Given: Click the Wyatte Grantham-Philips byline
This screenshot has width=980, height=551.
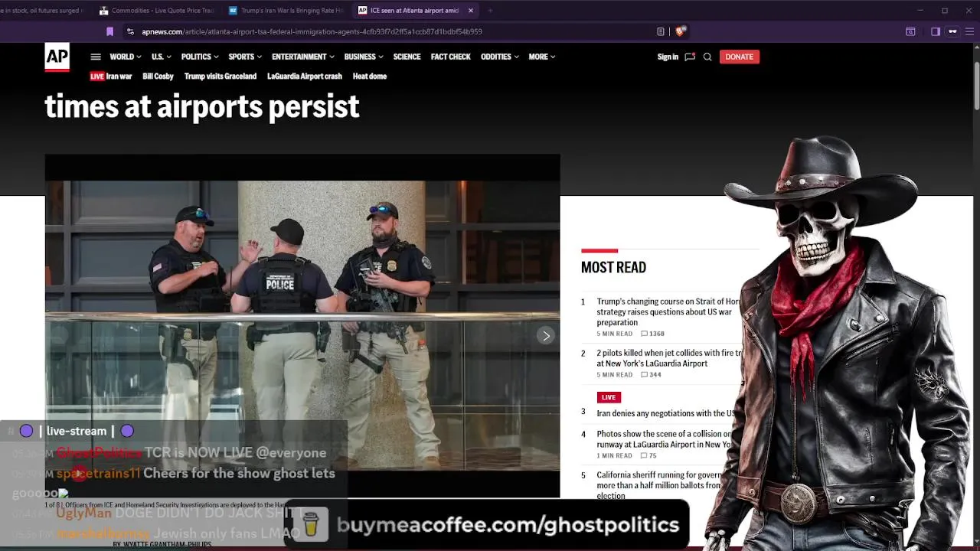Looking at the screenshot, I should 162,545.
